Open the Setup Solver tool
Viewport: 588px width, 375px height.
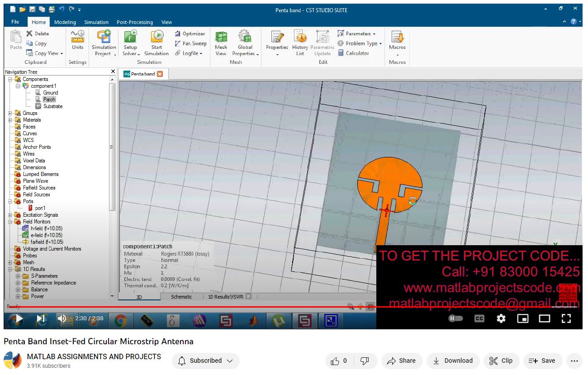[130, 38]
